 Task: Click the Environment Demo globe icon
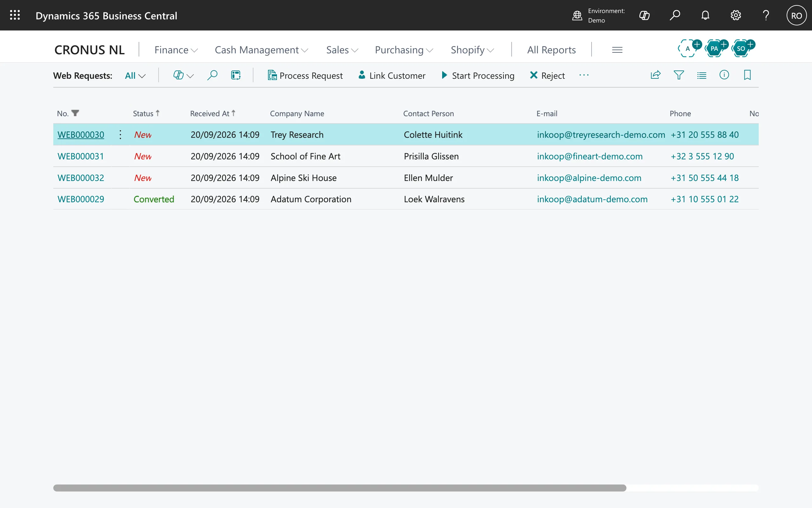577,16
